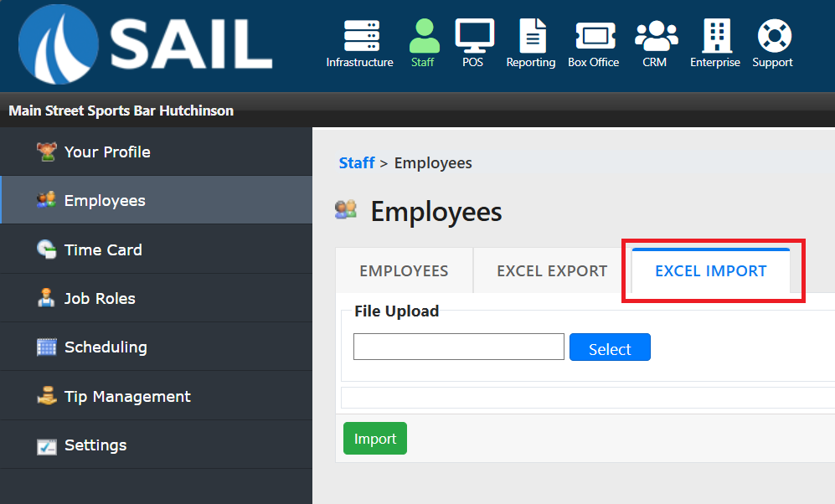The width and height of the screenshot is (835, 504).
Task: Follow the Staff breadcrumb link
Action: pos(356,163)
